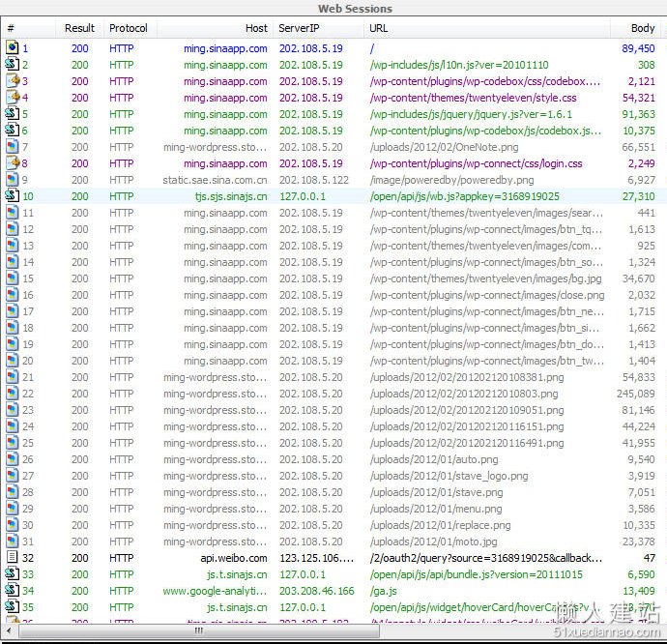Click the CSS icon of session 4
The image size is (667, 644).
coord(13,98)
